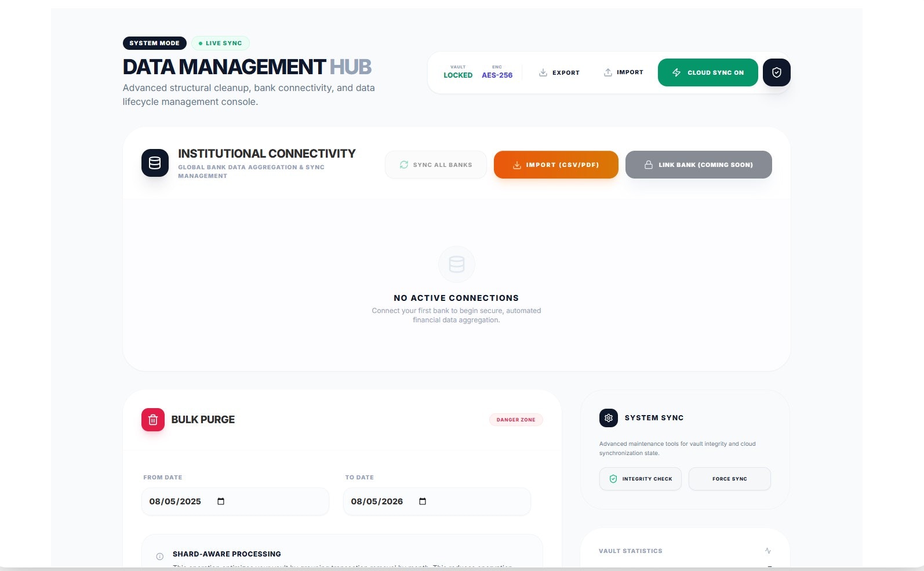The image size is (924, 571).
Task: Click the System Sync heading
Action: tap(654, 418)
